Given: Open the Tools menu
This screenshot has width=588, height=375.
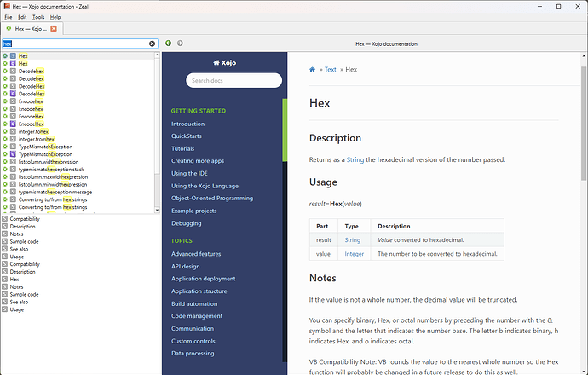Looking at the screenshot, I should [38, 17].
